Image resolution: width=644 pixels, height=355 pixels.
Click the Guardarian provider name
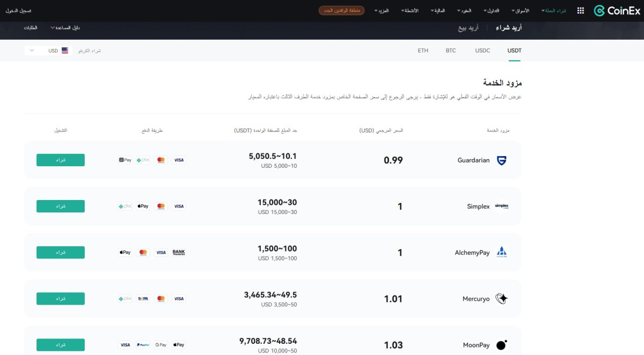tap(473, 160)
